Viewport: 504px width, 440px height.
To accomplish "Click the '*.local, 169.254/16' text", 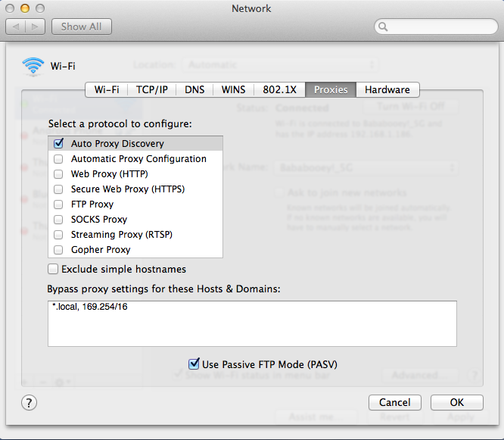I will [90, 307].
